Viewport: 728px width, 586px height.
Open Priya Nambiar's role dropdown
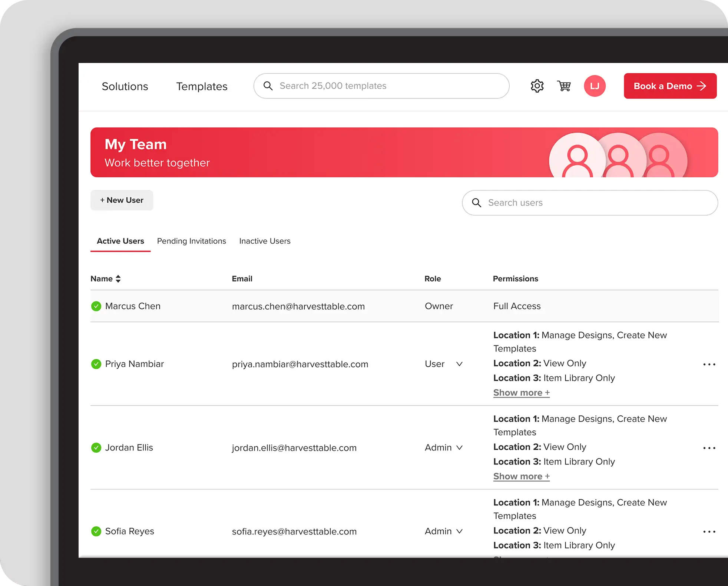459,364
